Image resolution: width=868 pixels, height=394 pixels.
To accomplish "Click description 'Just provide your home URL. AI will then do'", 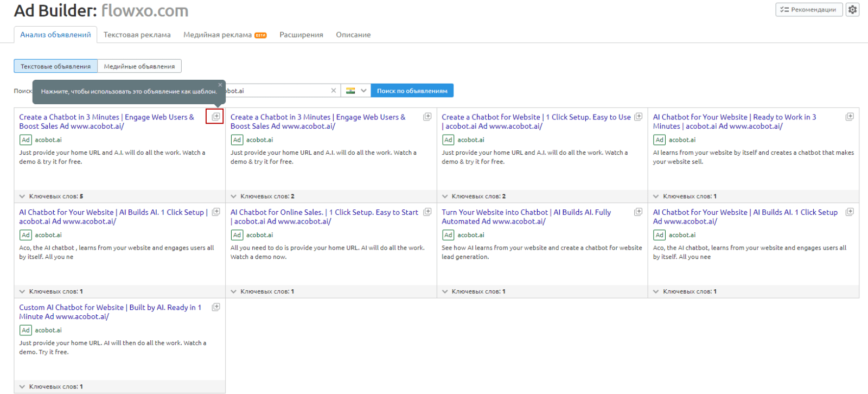I will coord(113,347).
